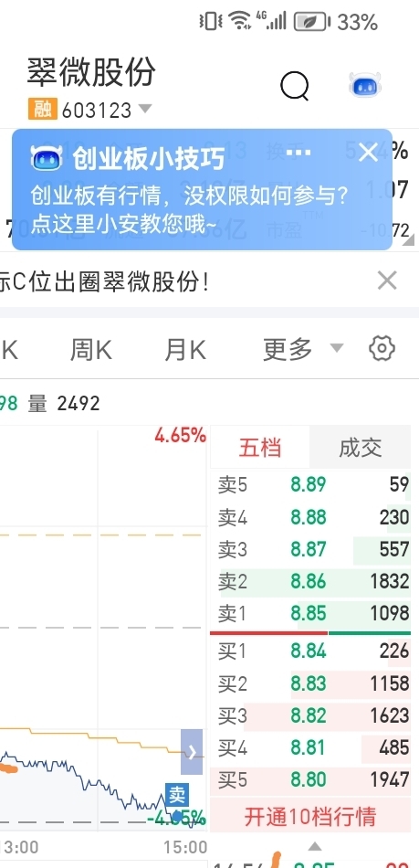Switch to the 周K tab
The width and height of the screenshot is (419, 868).
[x=91, y=351]
